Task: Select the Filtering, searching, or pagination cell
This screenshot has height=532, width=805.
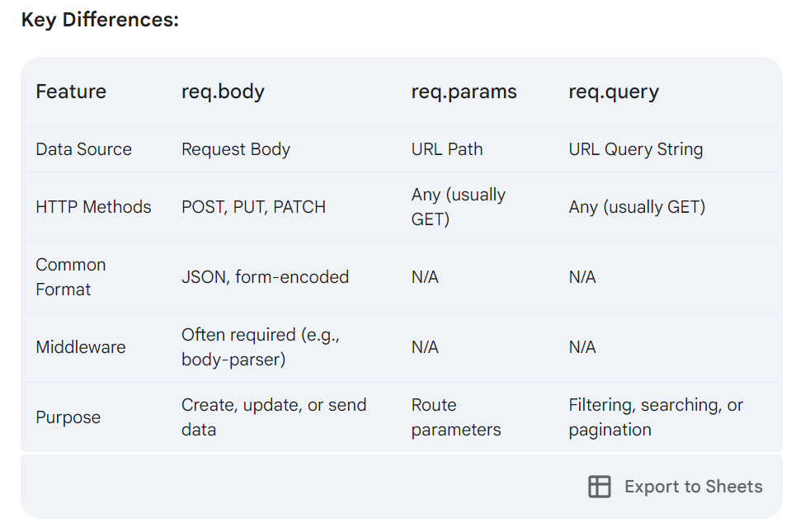Action: pyautogui.click(x=656, y=417)
